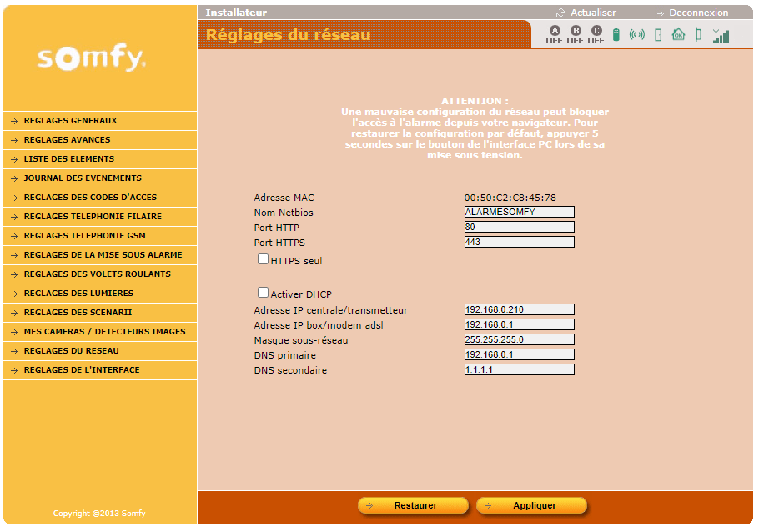Click the Restaurer button
The width and height of the screenshot is (759, 532).
pyautogui.click(x=414, y=506)
